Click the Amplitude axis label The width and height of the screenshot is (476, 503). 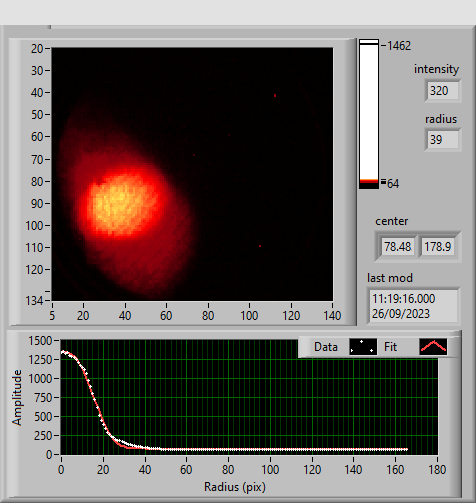click(x=17, y=397)
